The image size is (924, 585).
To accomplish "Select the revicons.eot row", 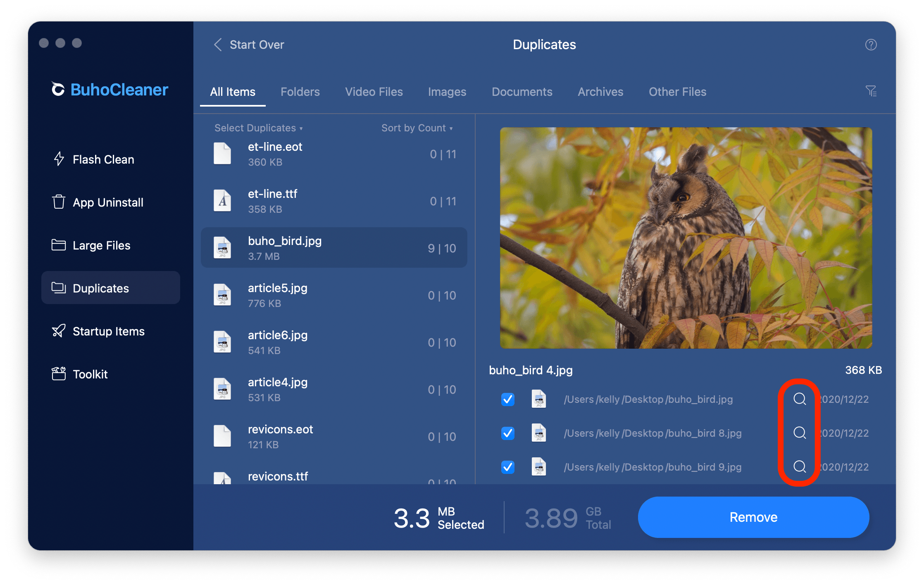I will click(334, 437).
